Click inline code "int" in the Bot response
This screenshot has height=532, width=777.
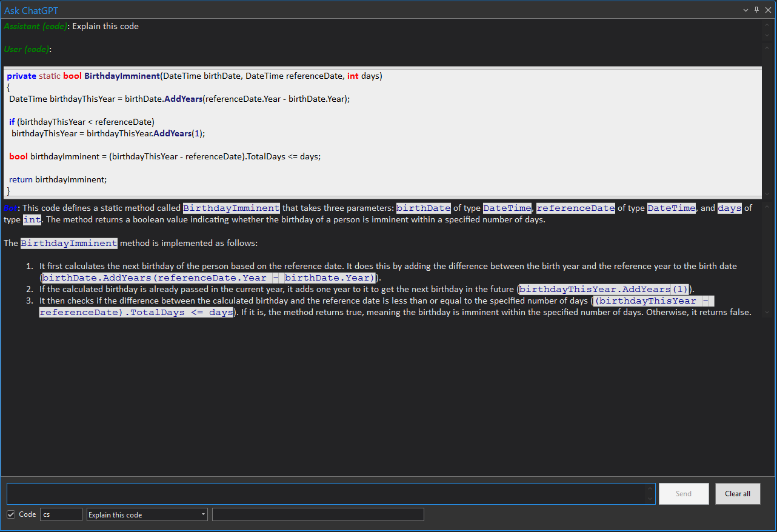click(x=32, y=219)
